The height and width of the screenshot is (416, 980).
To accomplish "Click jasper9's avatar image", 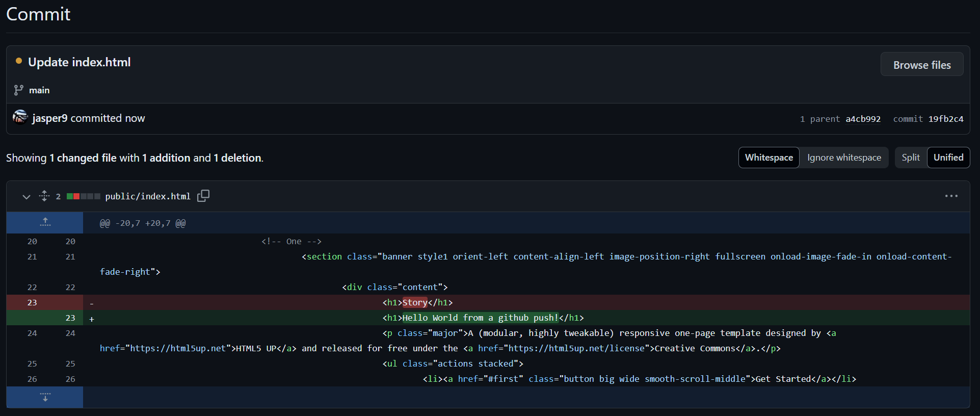I will 20,117.
